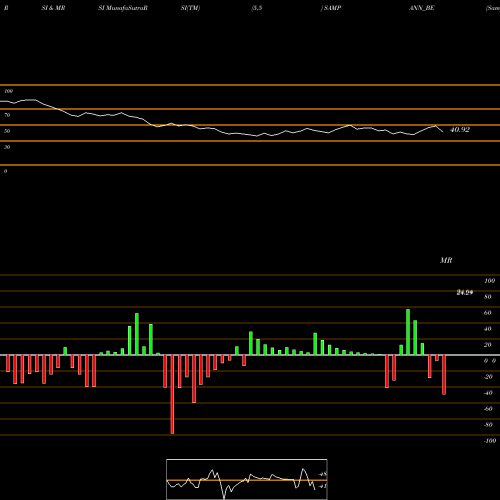Click the RSI axis label 50
Image resolution: width=500 pixels, height=500 pixels.
(7, 131)
